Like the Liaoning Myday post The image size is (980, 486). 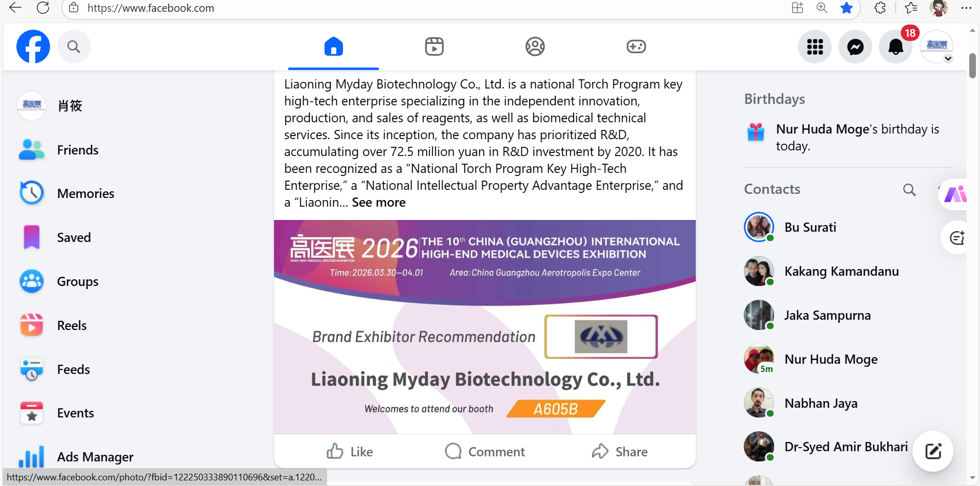click(350, 451)
